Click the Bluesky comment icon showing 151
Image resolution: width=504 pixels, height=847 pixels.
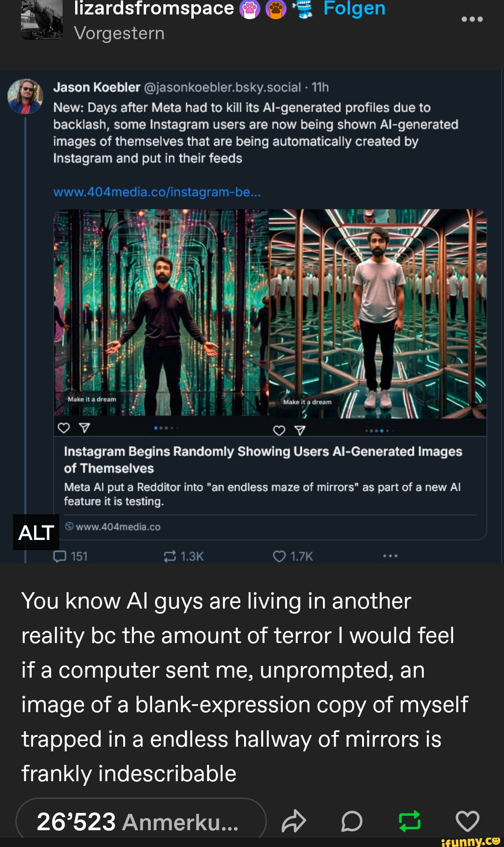(x=60, y=556)
